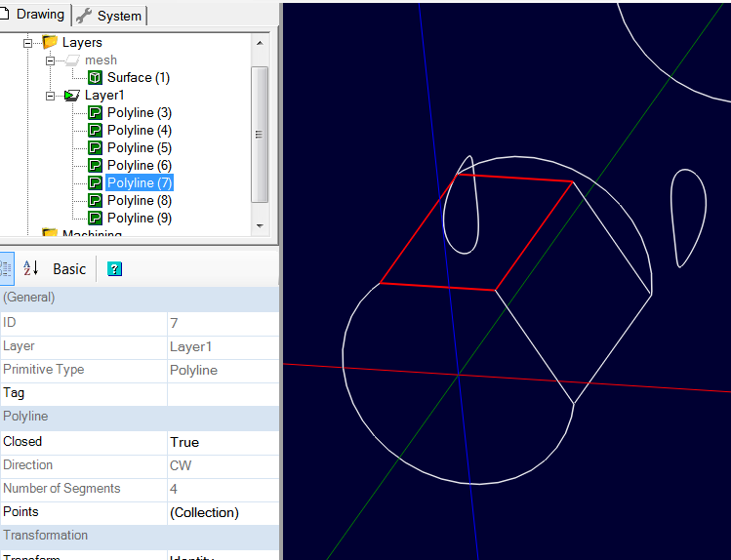Click the Surface (1) cube icon
This screenshot has width=731, height=560.
(95, 77)
